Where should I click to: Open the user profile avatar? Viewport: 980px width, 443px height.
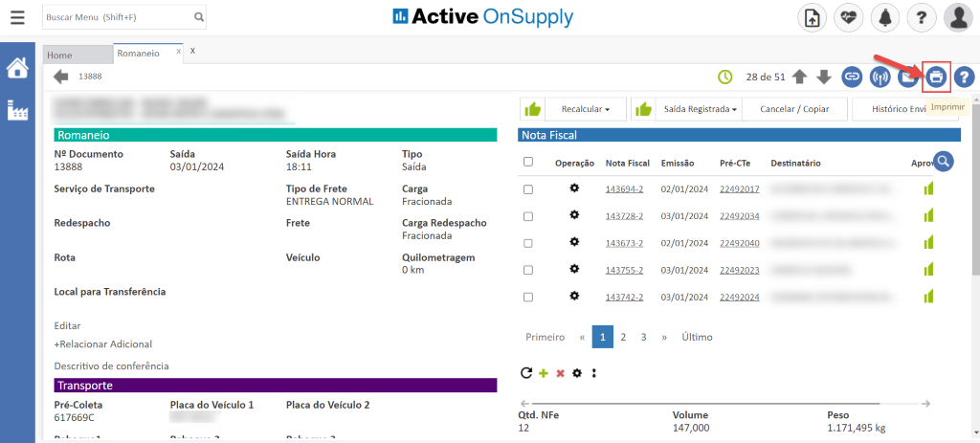959,17
